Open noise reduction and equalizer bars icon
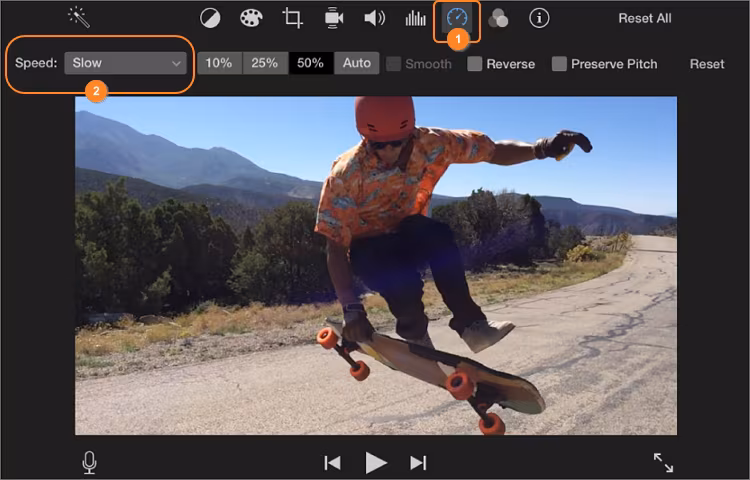 coord(415,18)
